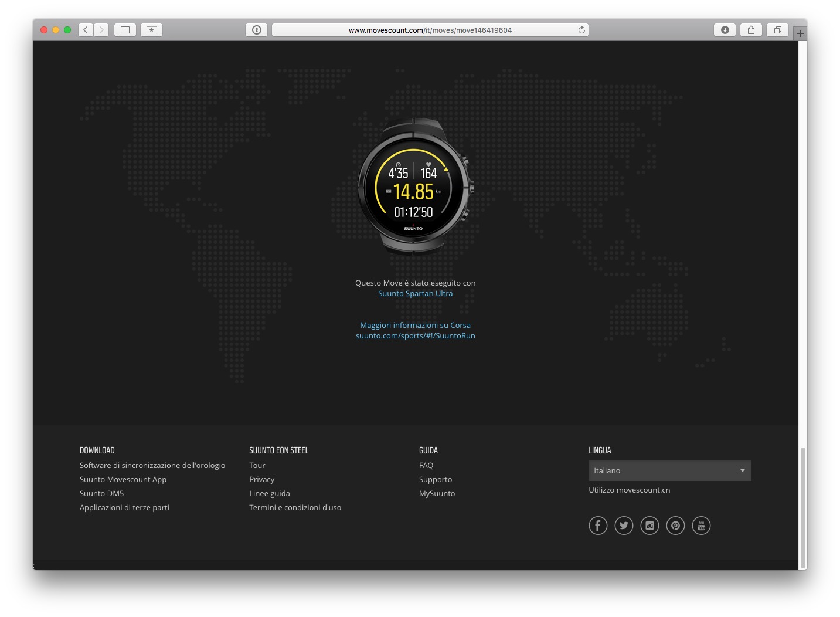Click the SUUNTO EON STEEL footer heading
Image resolution: width=840 pixels, height=617 pixels.
tap(278, 450)
